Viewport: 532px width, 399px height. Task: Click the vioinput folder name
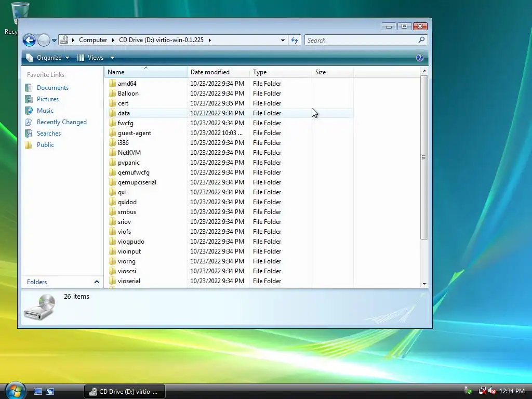(129, 251)
